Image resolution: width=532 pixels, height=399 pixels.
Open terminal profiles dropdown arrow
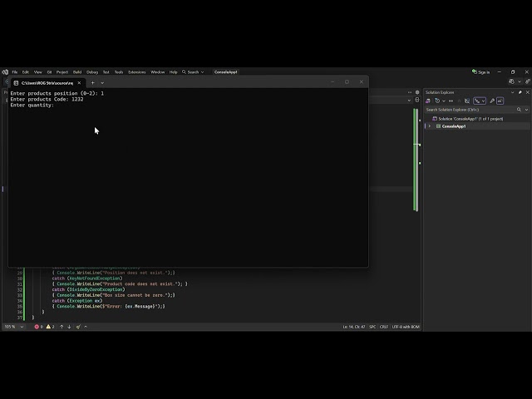click(102, 83)
